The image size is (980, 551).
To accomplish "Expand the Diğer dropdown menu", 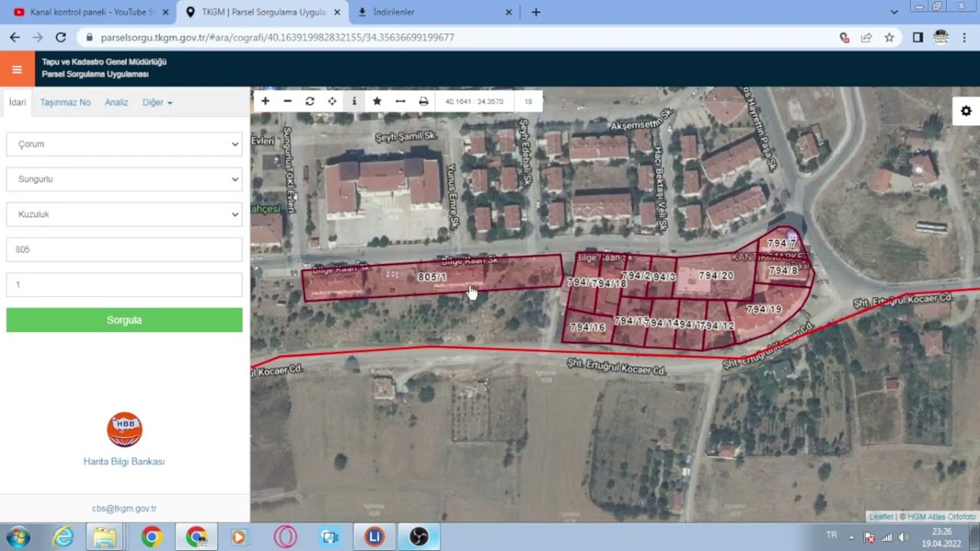I will point(157,103).
